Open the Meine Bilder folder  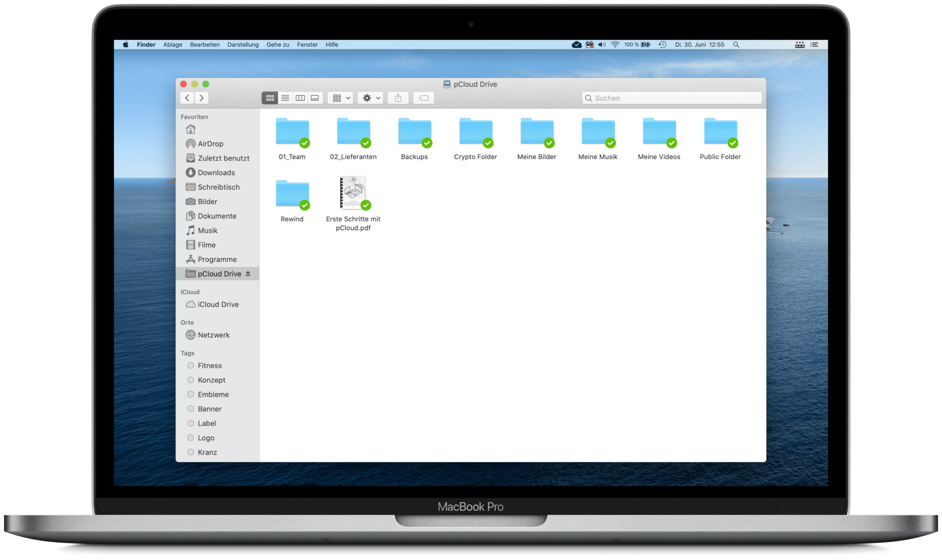(x=537, y=139)
